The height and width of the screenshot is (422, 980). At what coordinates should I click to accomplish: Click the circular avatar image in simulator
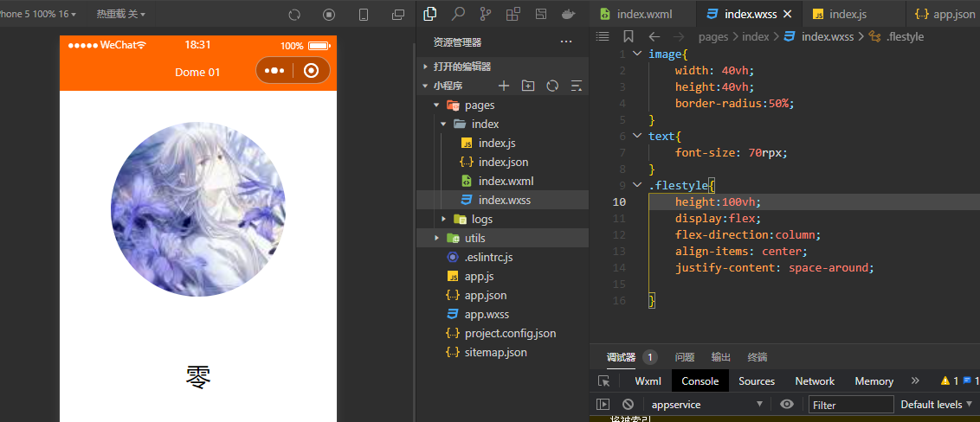pyautogui.click(x=198, y=209)
